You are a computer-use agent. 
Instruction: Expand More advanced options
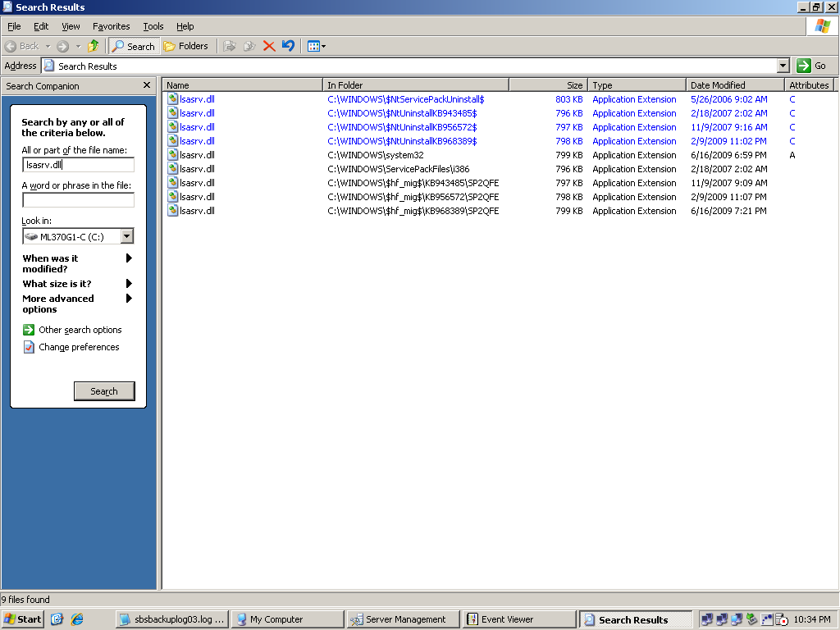click(76, 304)
